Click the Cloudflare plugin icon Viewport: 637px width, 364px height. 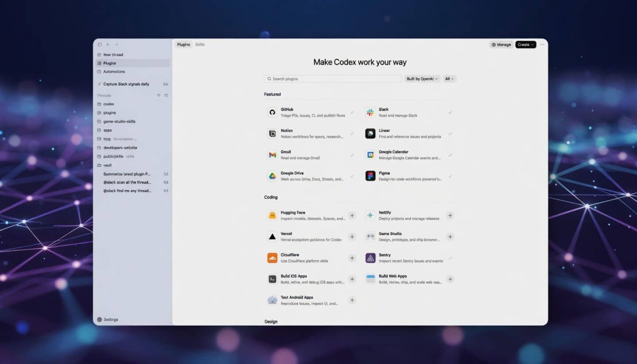click(272, 258)
